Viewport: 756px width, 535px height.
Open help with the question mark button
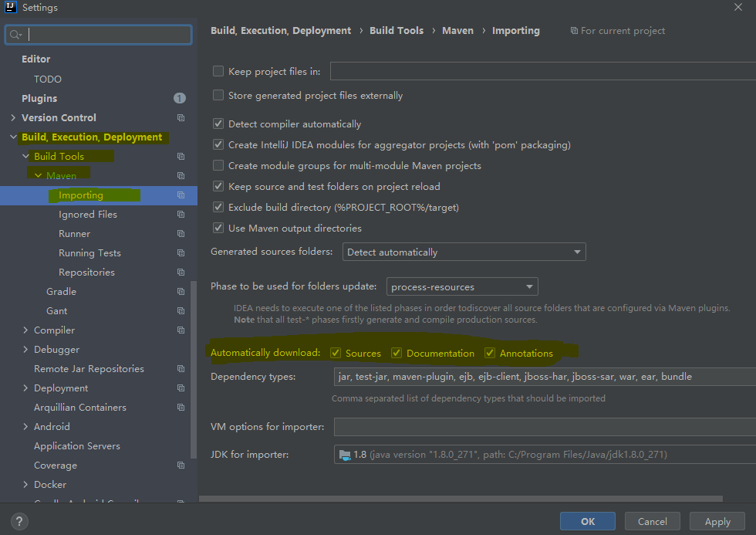tap(19, 522)
